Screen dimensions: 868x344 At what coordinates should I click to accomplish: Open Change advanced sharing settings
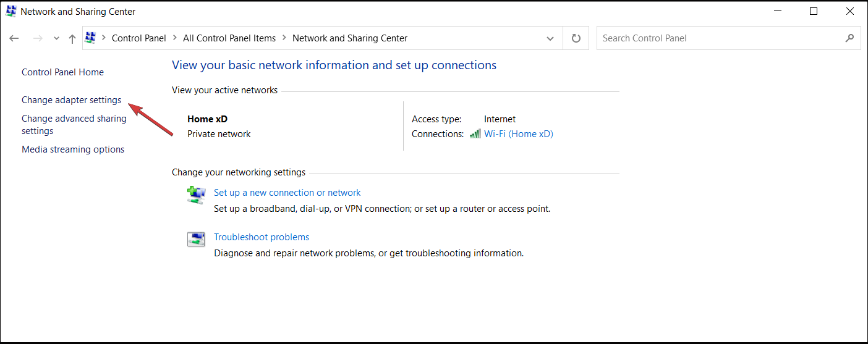[74, 125]
